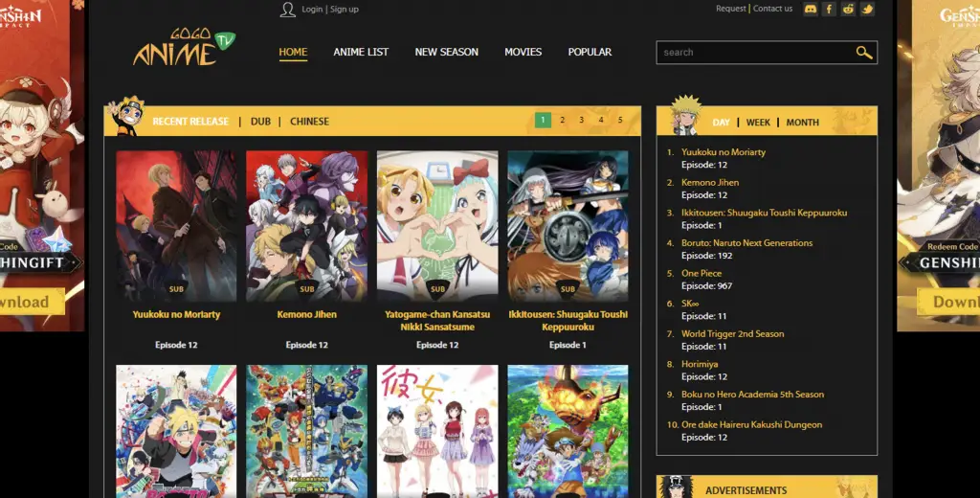
Task: Open Yuukoku no Moriarty in the ranking list
Action: tap(724, 152)
